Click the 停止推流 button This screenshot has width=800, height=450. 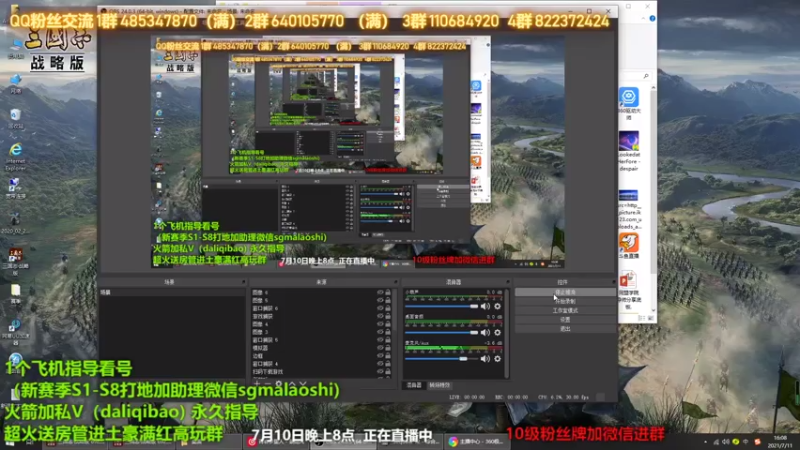(x=565, y=292)
